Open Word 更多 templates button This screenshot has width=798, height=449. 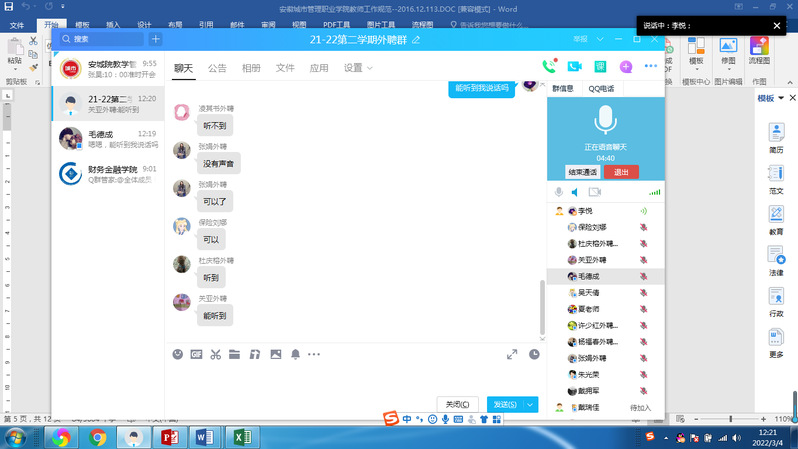tap(776, 343)
